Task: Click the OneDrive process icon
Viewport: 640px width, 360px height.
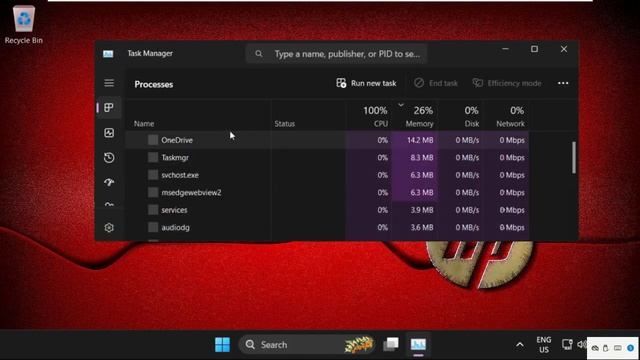Action: [153, 140]
